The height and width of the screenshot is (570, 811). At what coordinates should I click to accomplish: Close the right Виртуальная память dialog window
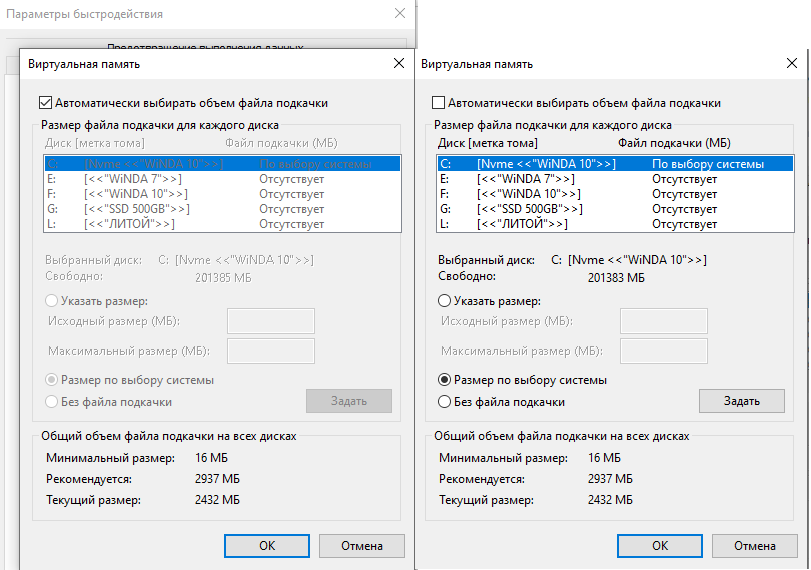click(x=792, y=64)
